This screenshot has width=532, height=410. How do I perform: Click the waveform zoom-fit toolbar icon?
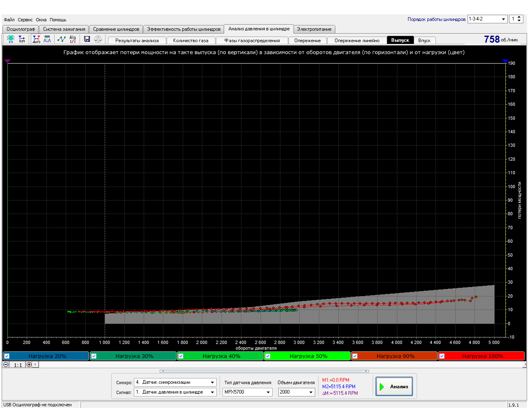11,39
